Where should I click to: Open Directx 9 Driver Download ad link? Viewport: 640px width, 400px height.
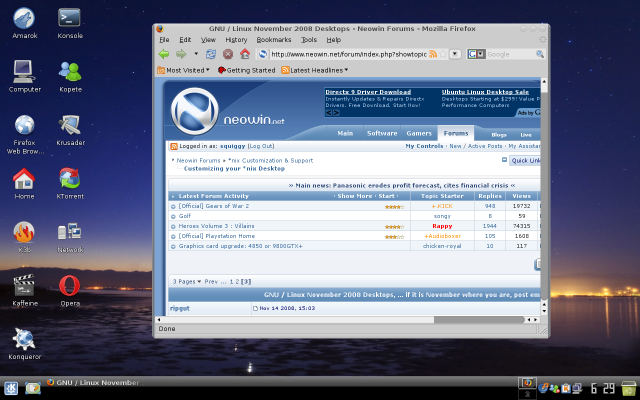coord(368,92)
